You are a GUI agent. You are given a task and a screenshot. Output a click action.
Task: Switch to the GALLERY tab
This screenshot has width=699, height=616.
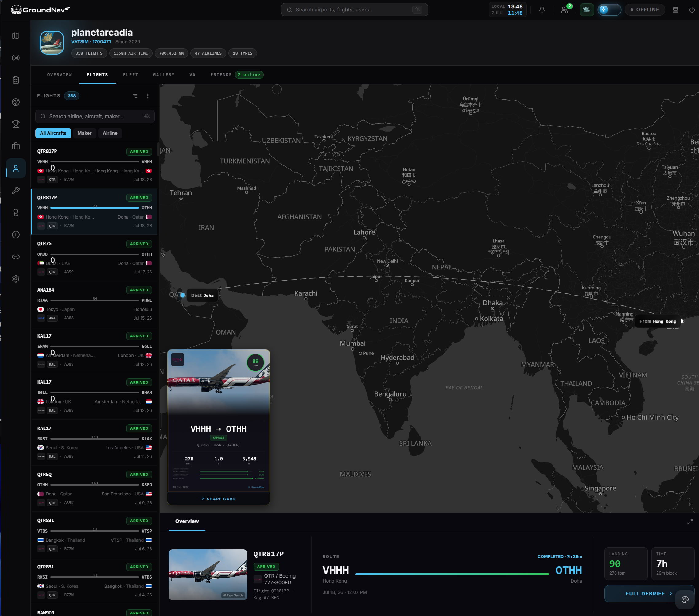tap(164, 75)
